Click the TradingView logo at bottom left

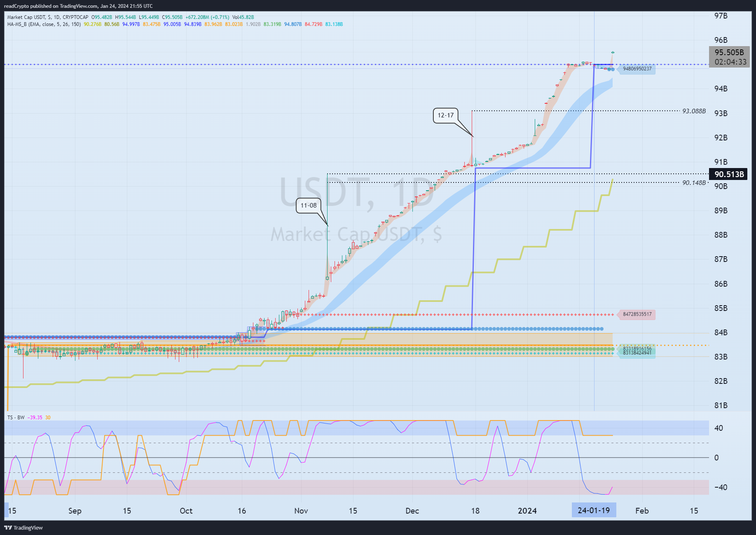point(23,528)
